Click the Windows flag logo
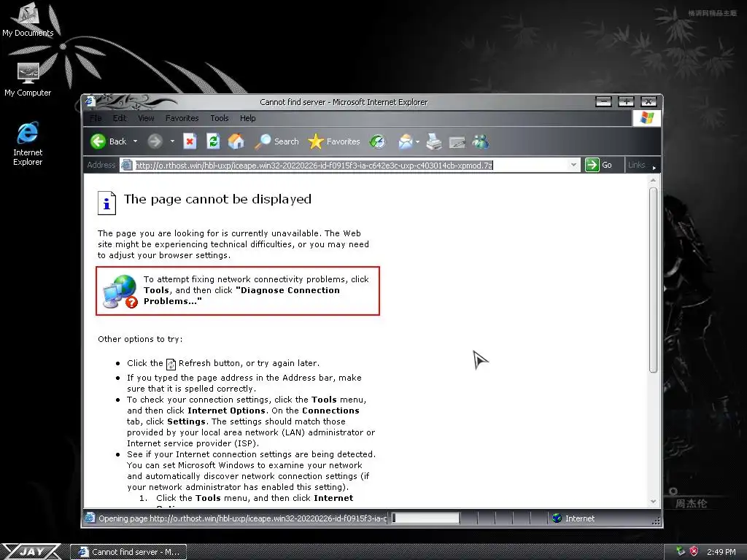The height and width of the screenshot is (560, 747). click(646, 117)
